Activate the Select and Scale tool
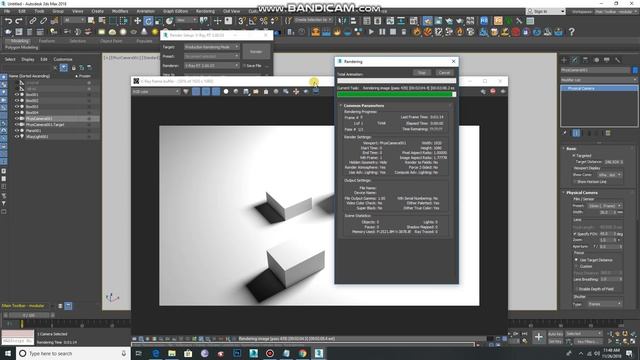Screen dimensions: 640x360 pyautogui.click(x=159, y=21)
